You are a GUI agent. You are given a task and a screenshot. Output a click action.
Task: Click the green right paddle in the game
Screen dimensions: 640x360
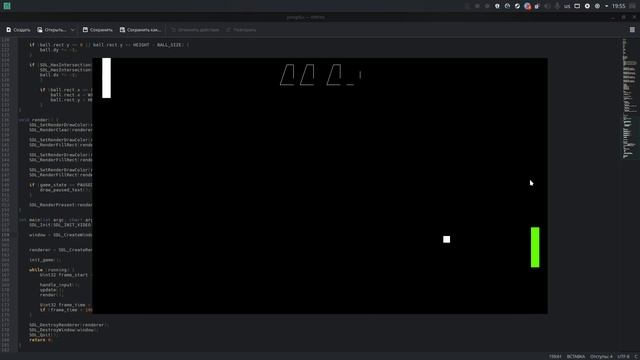tap(535, 247)
